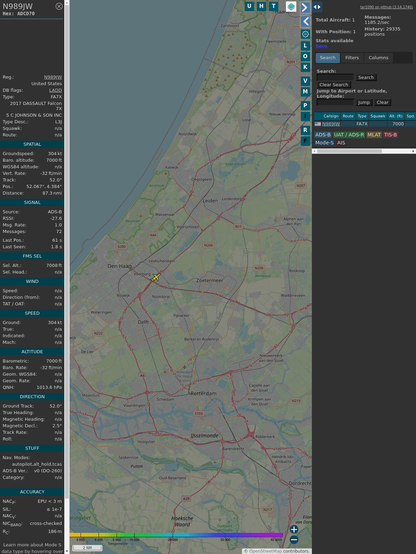416x554 pixels.
Task: Zoom in with the plus button
Action: coord(294,529)
